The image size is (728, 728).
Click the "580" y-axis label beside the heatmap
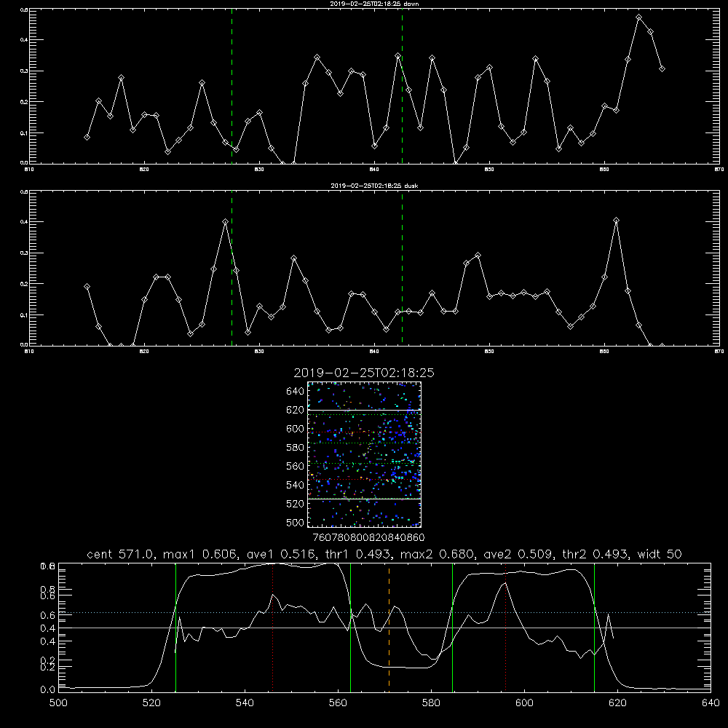296,448
